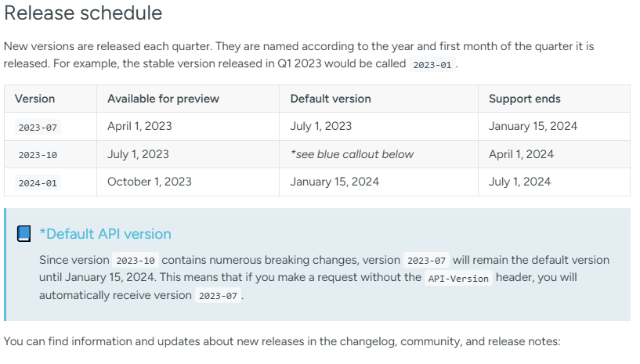Click the API-Version header code snippet
The height and width of the screenshot is (364, 640).
coord(458,279)
